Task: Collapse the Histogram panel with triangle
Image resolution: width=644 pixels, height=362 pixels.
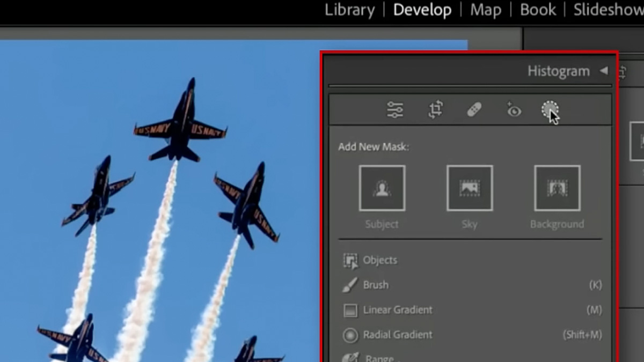Action: tap(604, 71)
